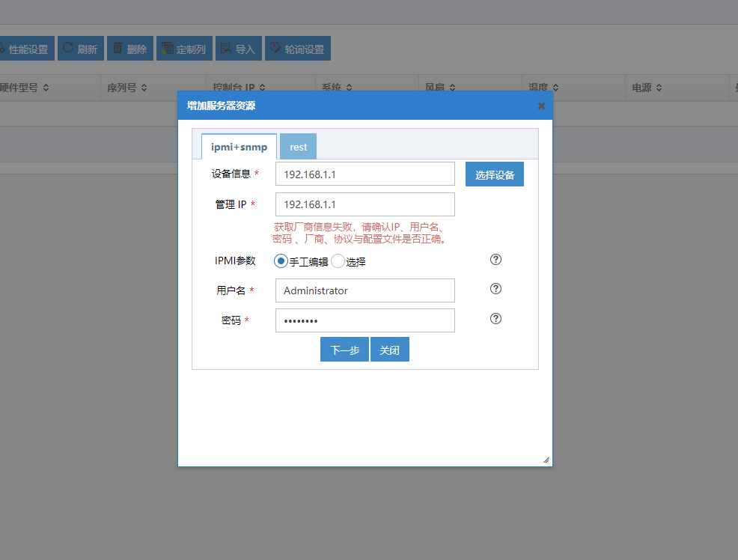
Task: Select the 手工编辑 radio option
Action: 281,261
